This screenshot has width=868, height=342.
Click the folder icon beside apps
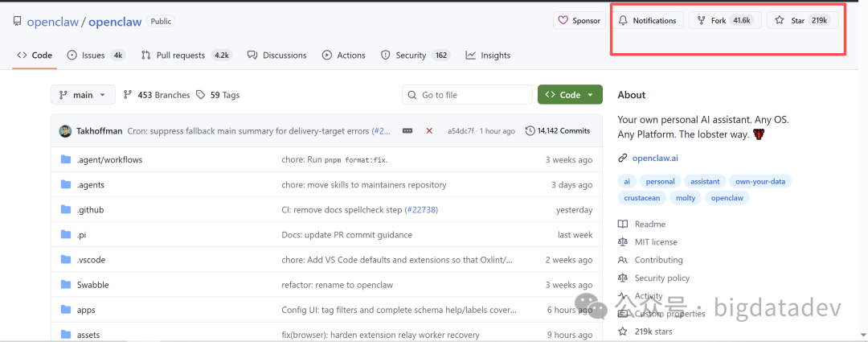coord(66,309)
